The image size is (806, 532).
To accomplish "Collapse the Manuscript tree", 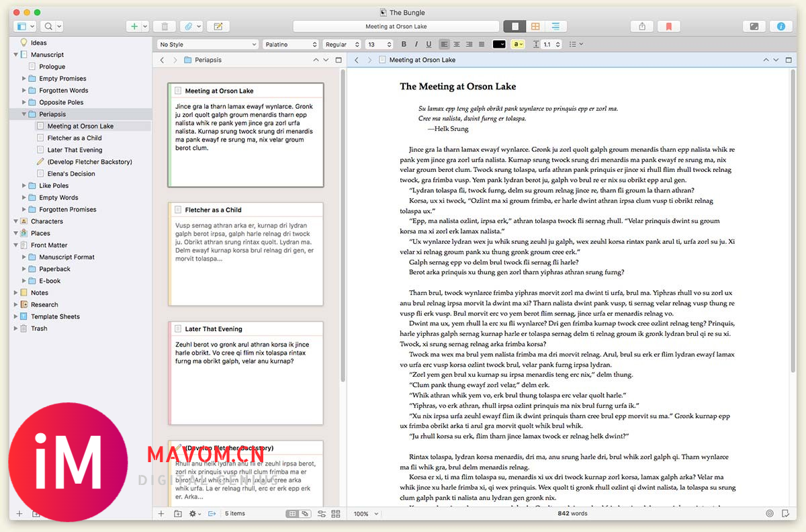I will click(15, 54).
